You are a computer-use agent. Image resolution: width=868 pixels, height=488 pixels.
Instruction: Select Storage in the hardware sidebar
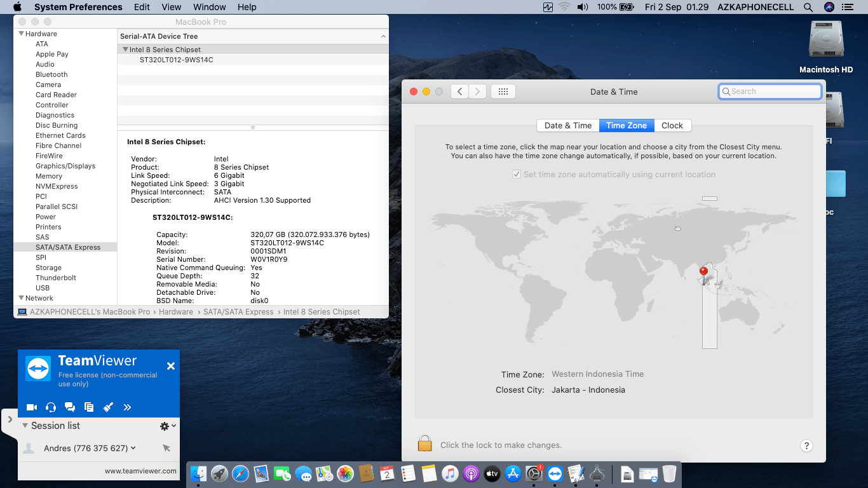tap(48, 268)
